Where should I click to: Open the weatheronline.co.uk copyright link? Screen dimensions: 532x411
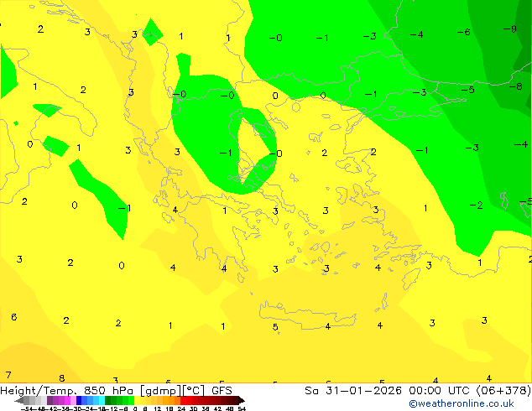coord(462,403)
